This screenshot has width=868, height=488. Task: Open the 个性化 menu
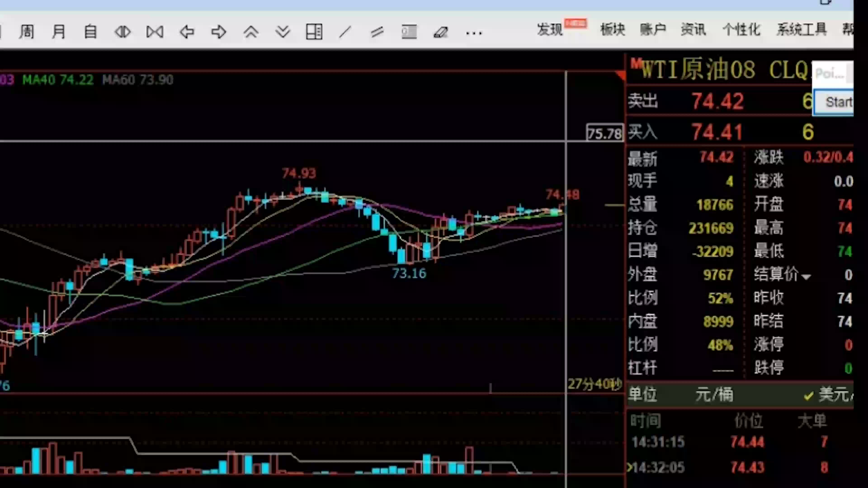coord(741,30)
